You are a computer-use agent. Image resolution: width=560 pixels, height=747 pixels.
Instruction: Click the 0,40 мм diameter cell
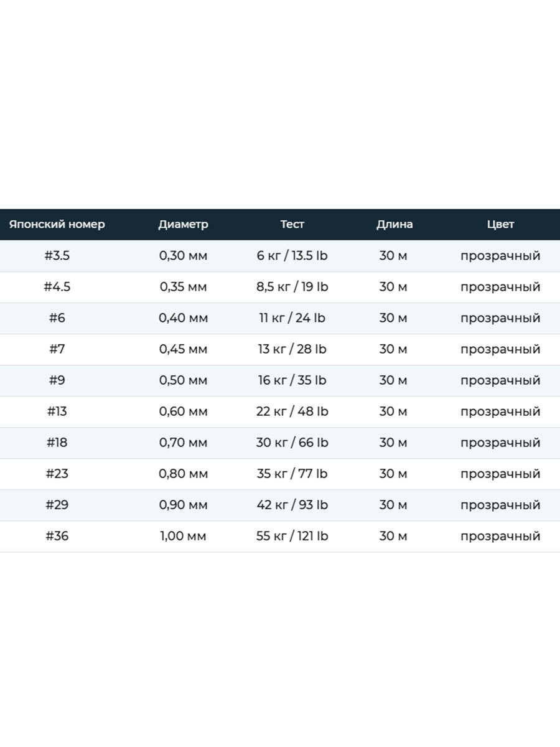[x=183, y=318]
